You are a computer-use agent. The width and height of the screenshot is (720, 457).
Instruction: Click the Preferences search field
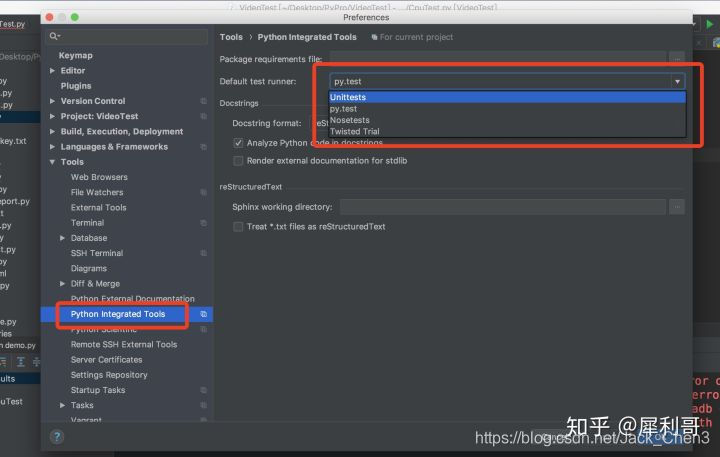pyautogui.click(x=127, y=36)
